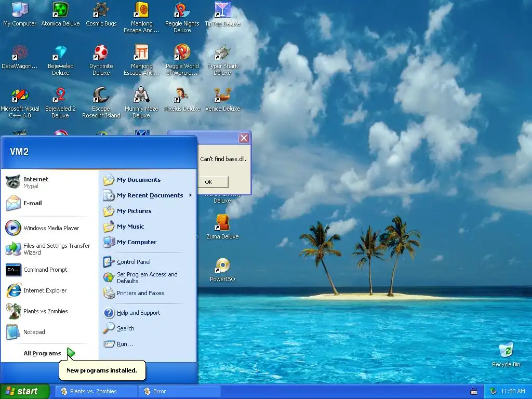Open E-mail from Start menu

coord(50,203)
